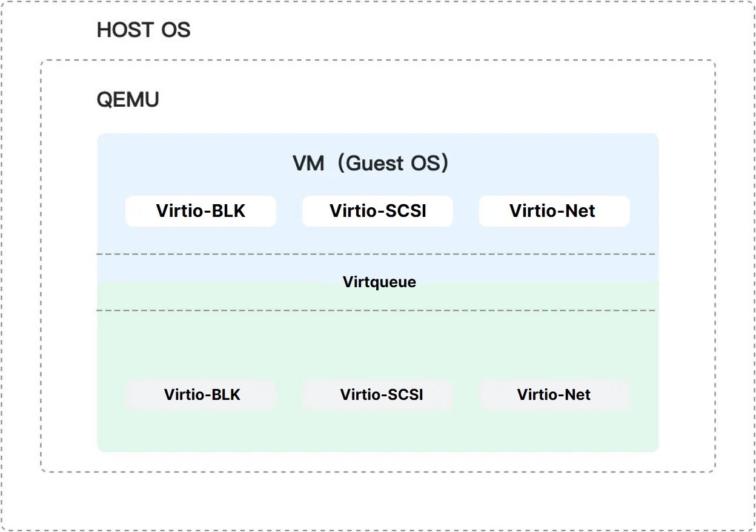Choose the backend Virtio-SCSI box in green area

point(378,395)
